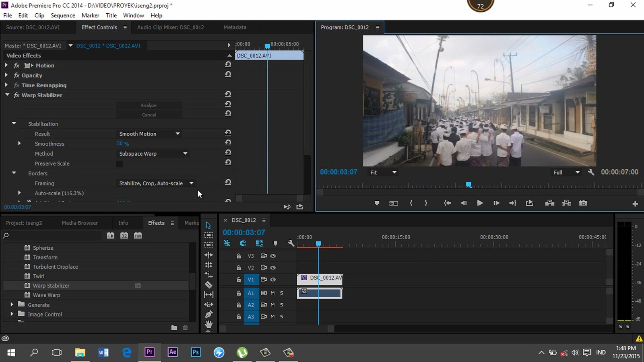Select the Pen tool
Image resolution: width=644 pixels, height=362 pixels.
pyautogui.click(x=208, y=315)
